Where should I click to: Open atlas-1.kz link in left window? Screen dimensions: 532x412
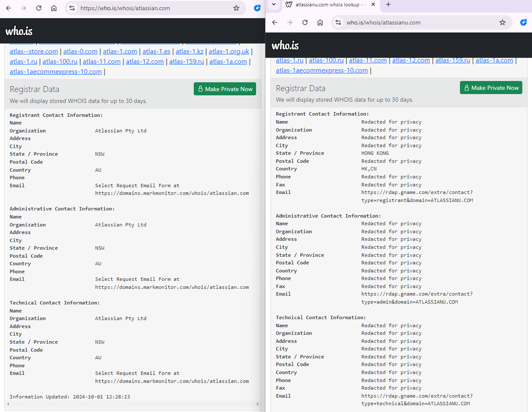click(x=190, y=51)
